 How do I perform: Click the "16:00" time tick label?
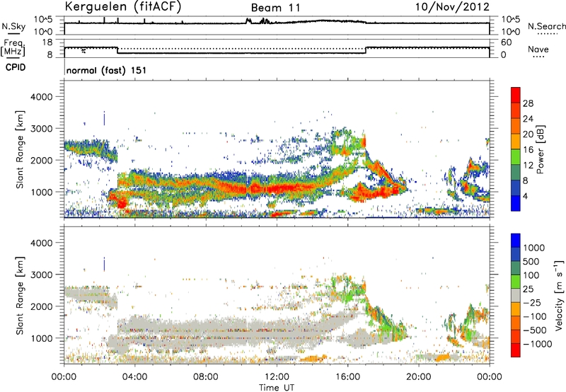347,377
